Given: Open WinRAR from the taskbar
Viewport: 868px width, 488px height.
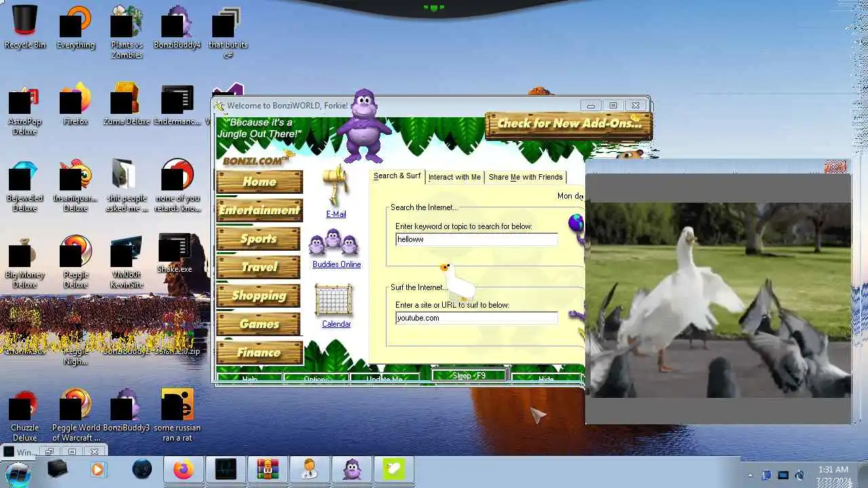Looking at the screenshot, I should (267, 470).
